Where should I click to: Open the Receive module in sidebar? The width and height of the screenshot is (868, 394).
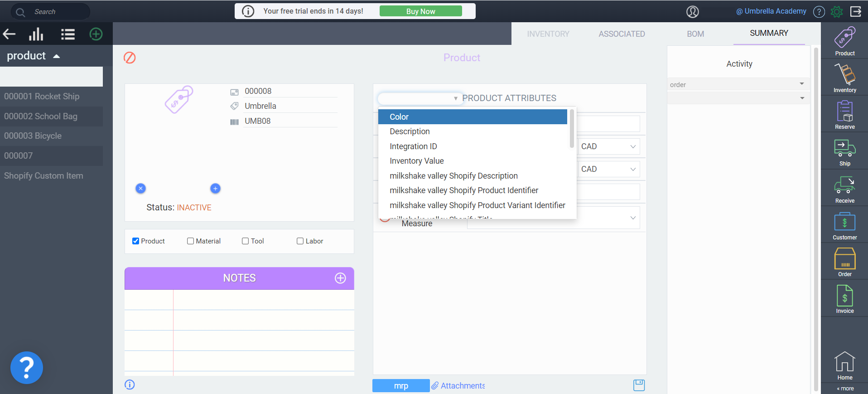(x=845, y=189)
